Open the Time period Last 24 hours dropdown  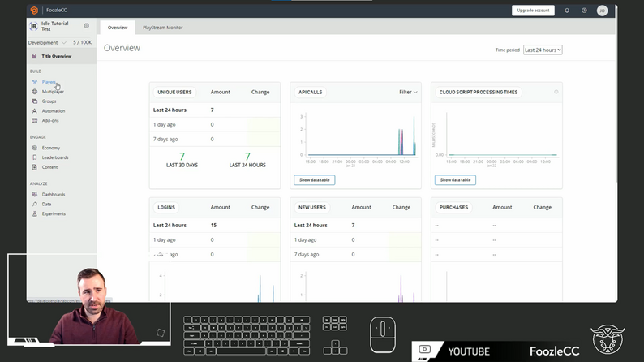543,50
